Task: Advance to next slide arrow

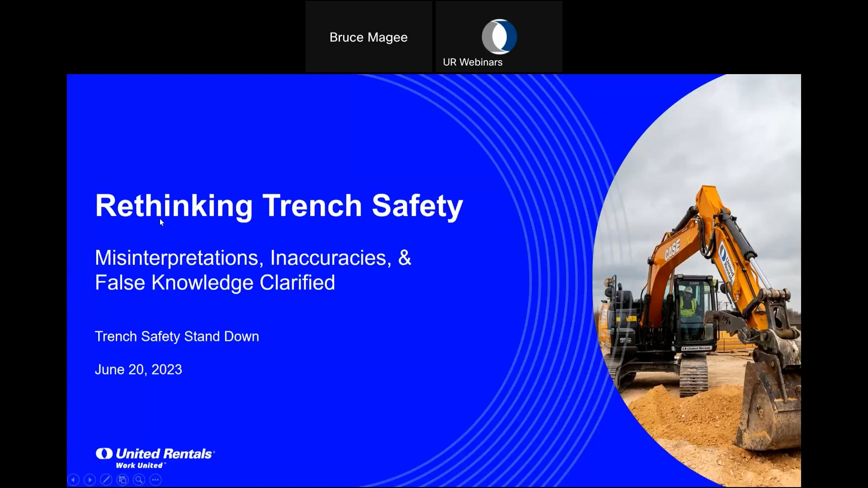Action: pos(90,480)
